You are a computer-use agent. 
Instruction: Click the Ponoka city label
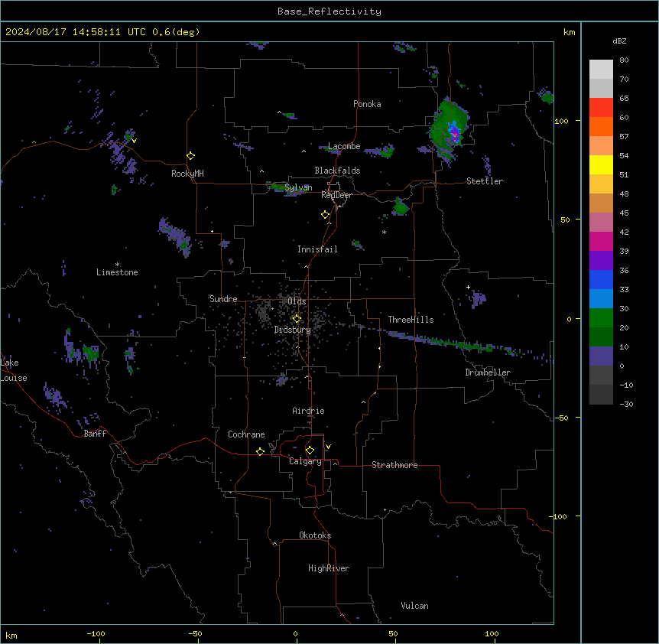click(367, 104)
